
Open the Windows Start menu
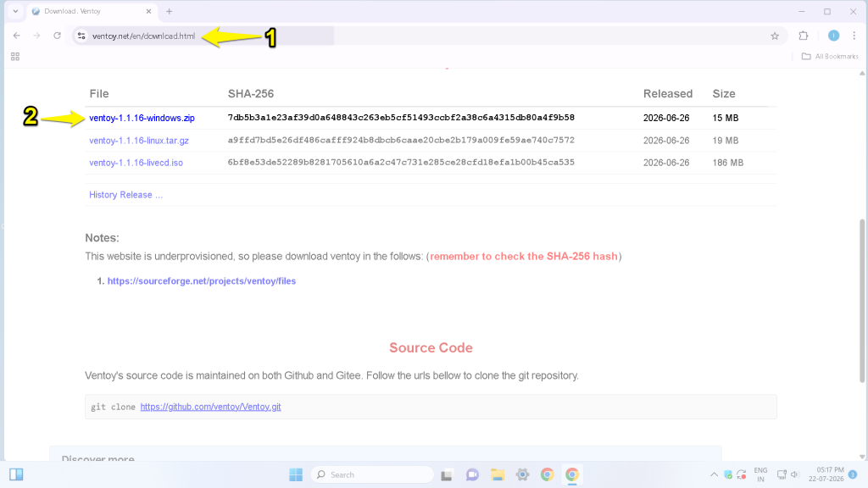pos(296,474)
